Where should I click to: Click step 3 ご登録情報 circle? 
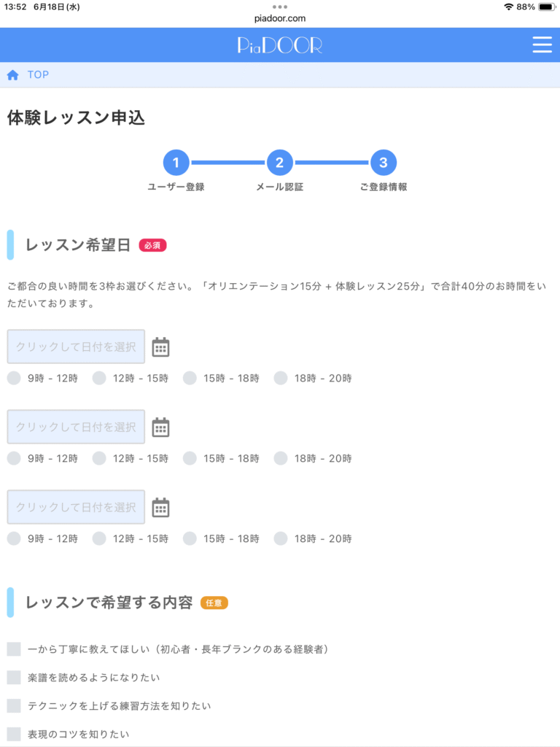click(x=384, y=163)
